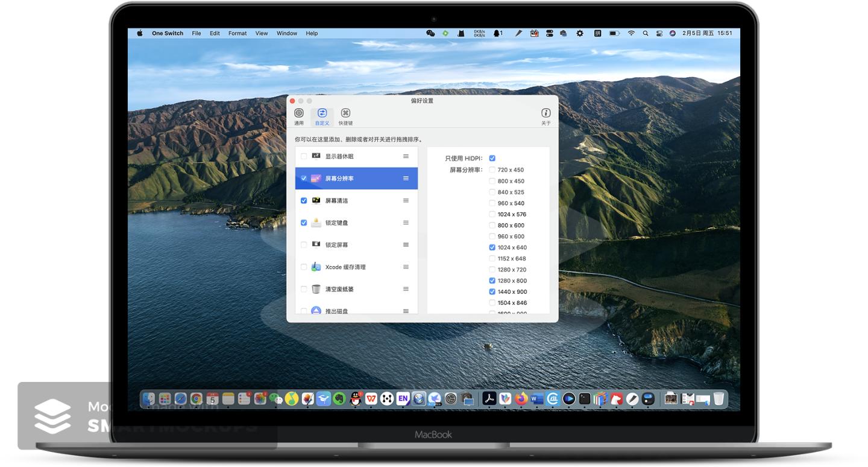Click the 推出磁盘 eject disk icon
Viewport: 868px width, 467px height.
(x=316, y=310)
